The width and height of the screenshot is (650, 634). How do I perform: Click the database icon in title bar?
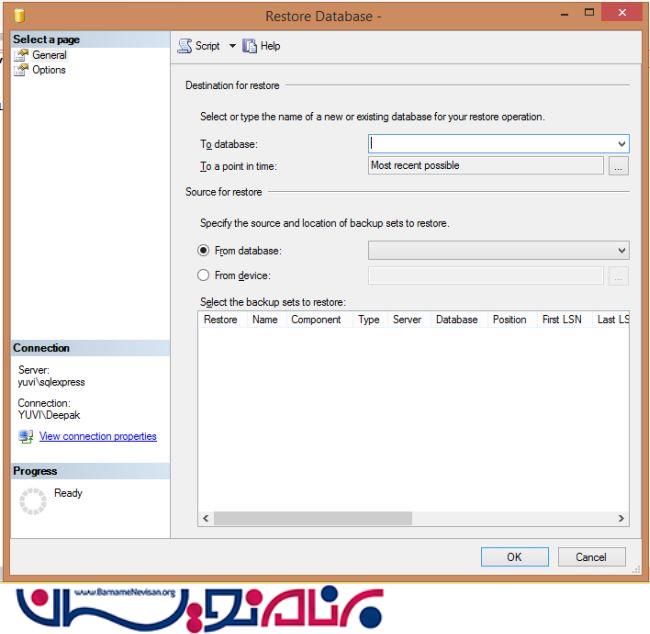(x=19, y=15)
